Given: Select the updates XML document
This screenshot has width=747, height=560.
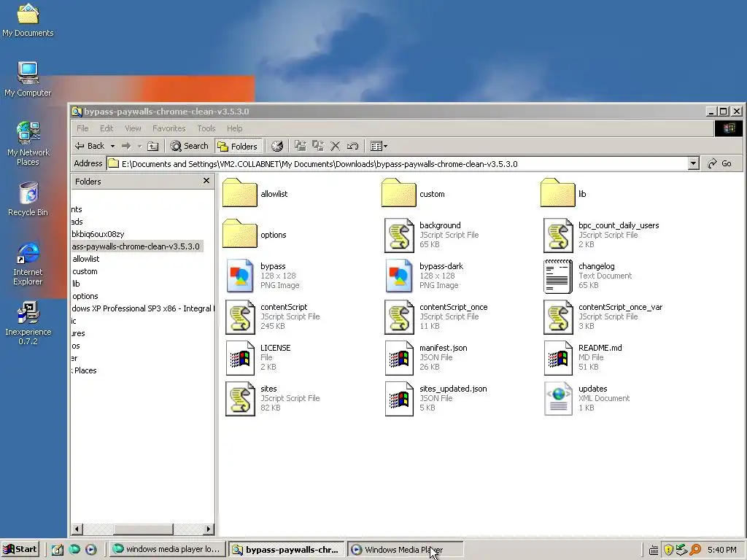Looking at the screenshot, I should [558, 399].
